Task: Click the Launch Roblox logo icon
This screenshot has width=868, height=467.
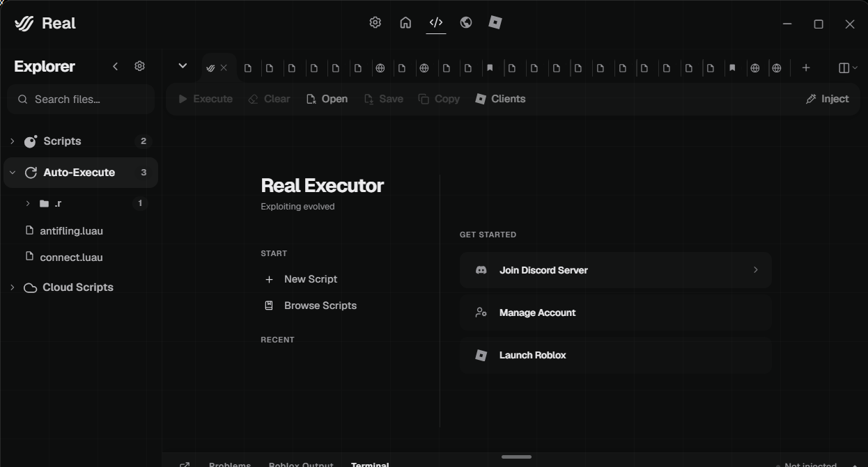Action: [481, 355]
